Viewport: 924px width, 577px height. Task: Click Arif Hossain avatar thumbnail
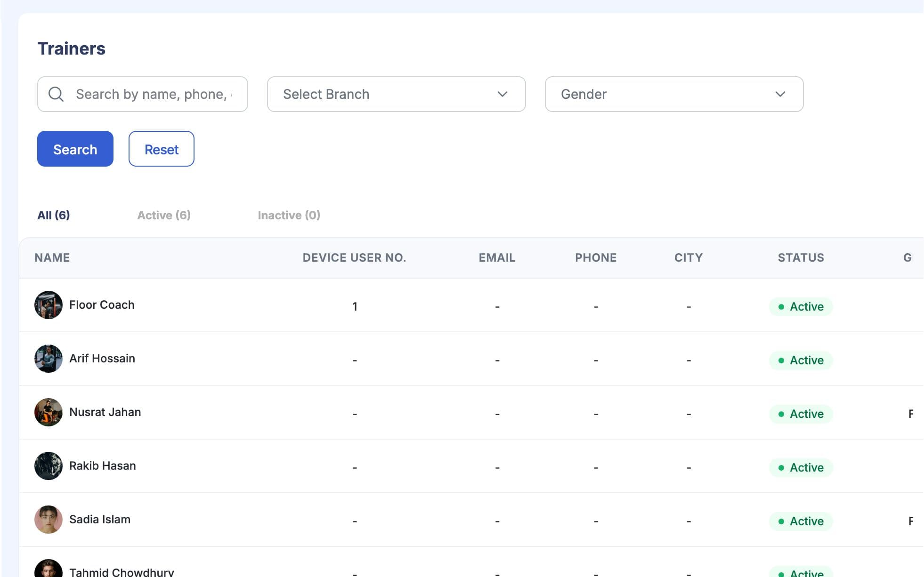49,359
